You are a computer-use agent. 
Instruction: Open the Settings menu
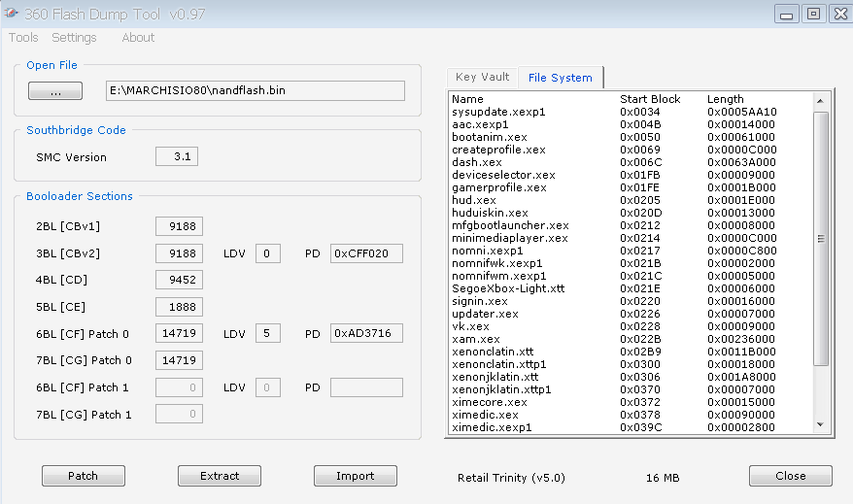74,38
